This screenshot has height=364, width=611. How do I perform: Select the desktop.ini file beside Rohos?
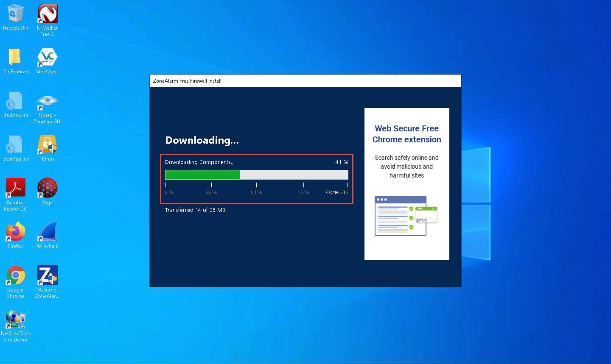16,148
